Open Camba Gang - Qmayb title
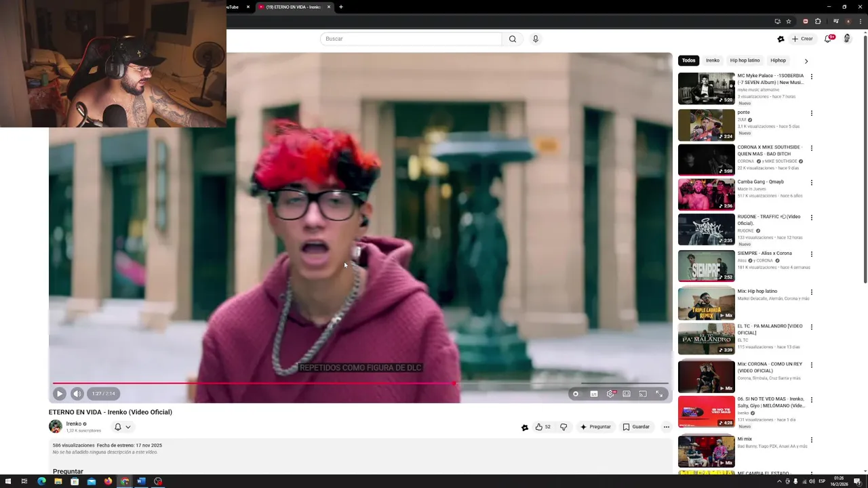Screen dimensions: 868x488 761,182
